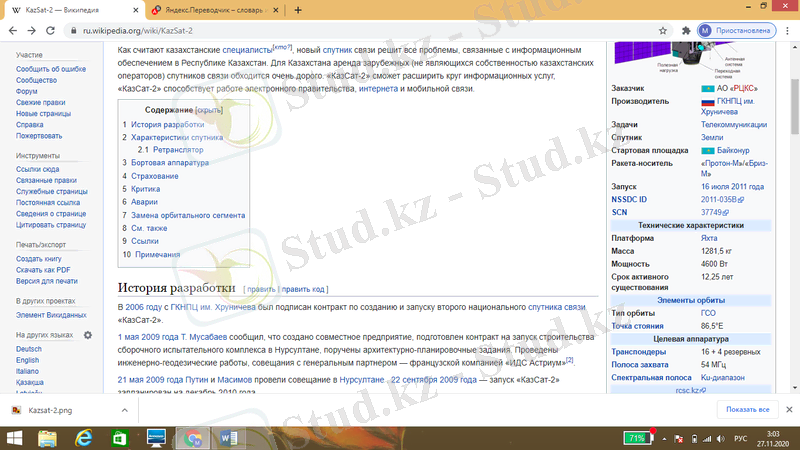Expand Kazsat-2.png download options chevron
This screenshot has height=450, width=800.
[124, 410]
